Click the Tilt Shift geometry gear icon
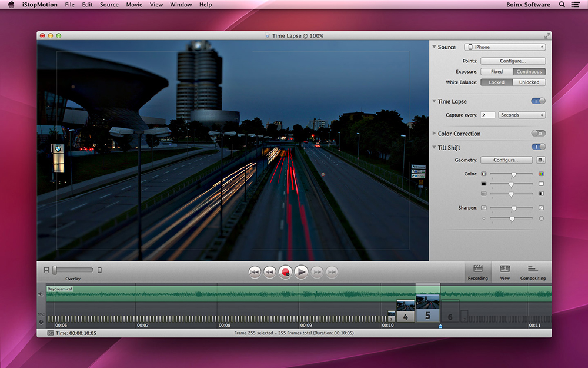This screenshot has height=368, width=588. (540, 160)
